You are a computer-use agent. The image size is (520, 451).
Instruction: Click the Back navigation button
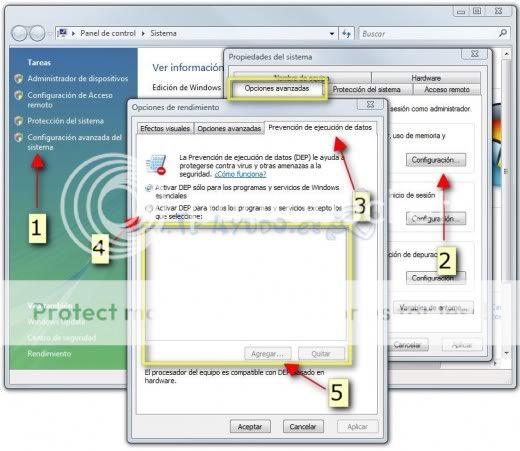[19, 33]
